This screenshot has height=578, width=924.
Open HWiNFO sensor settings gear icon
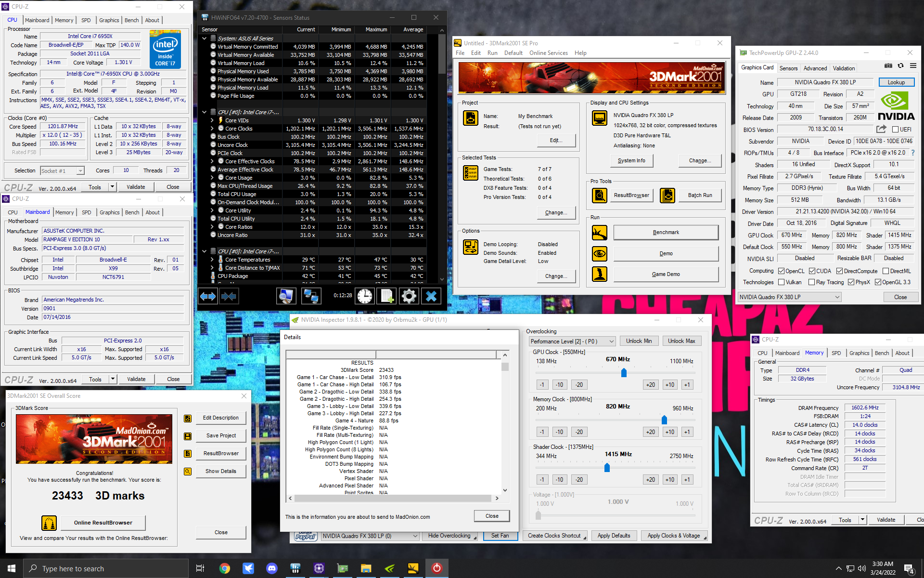tap(409, 296)
